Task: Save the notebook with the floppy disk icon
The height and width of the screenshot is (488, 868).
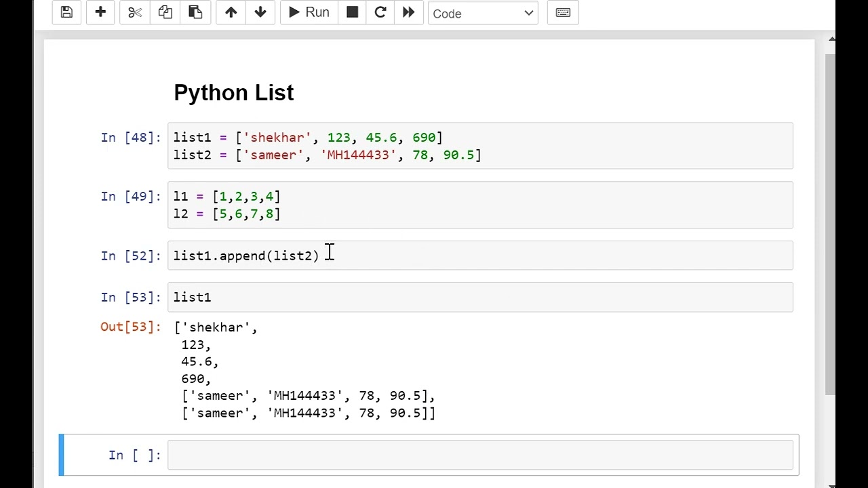Action: 66,12
